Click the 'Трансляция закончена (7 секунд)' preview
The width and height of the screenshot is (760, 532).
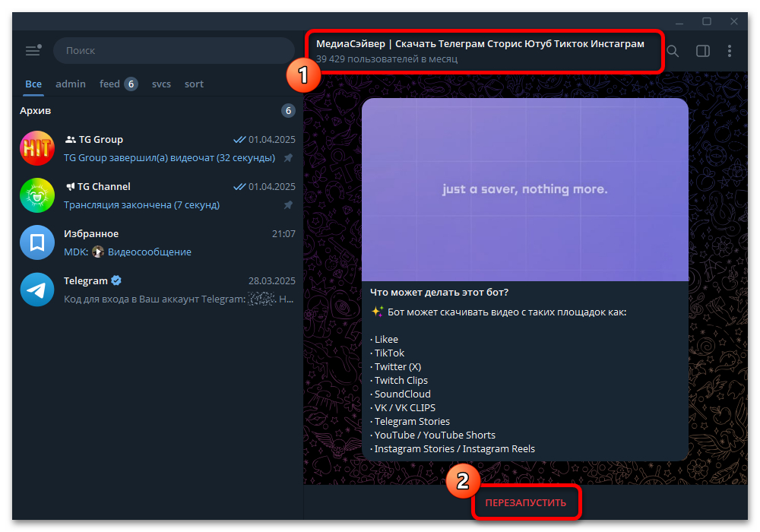point(141,205)
